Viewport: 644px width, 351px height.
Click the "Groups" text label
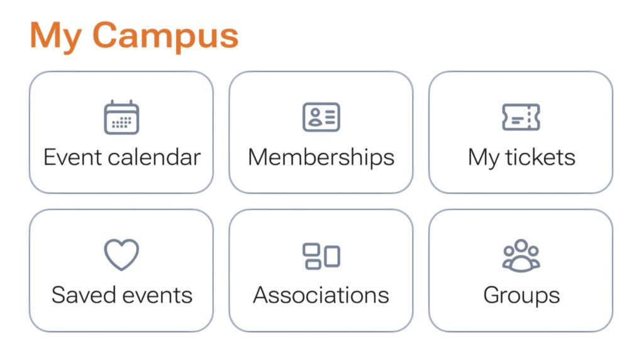(521, 296)
